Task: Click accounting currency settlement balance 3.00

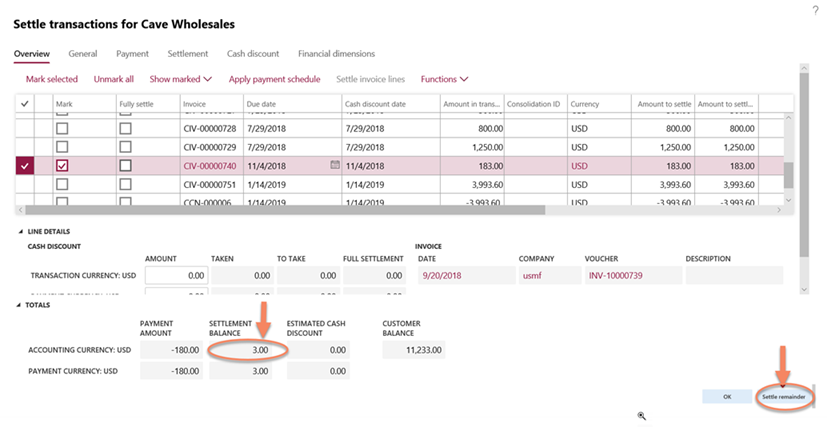Action: pos(241,350)
